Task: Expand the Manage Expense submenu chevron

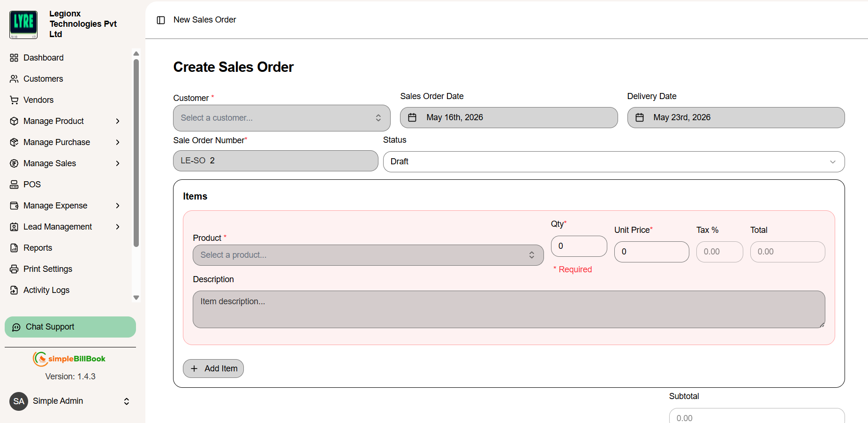Action: (118, 206)
